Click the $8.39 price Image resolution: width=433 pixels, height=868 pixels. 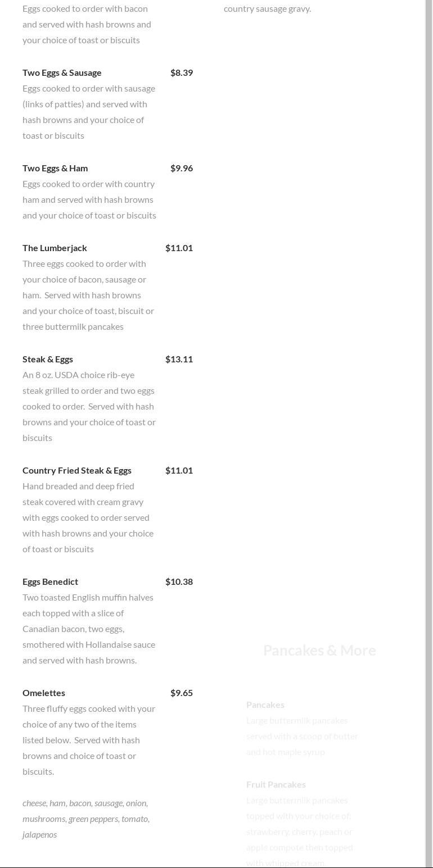(x=182, y=72)
